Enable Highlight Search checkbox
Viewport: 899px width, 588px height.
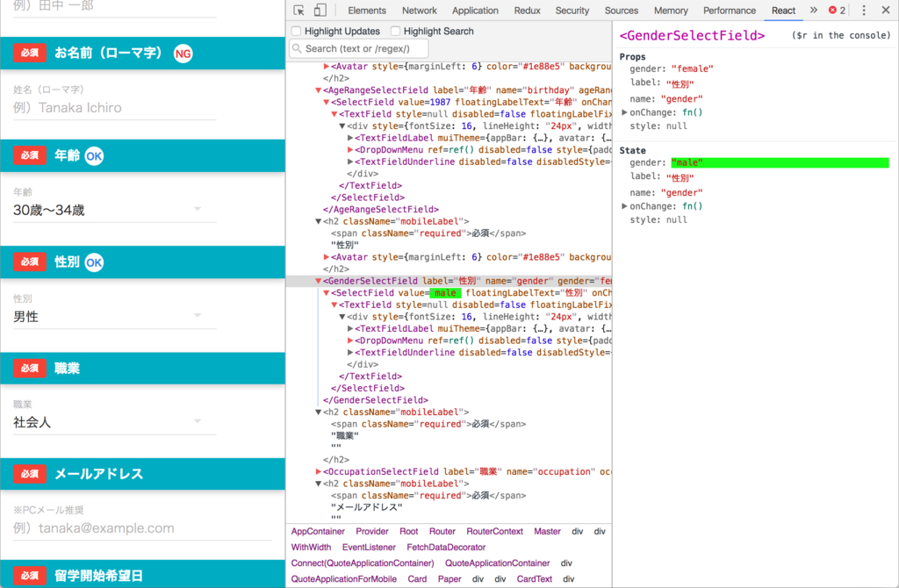(395, 31)
